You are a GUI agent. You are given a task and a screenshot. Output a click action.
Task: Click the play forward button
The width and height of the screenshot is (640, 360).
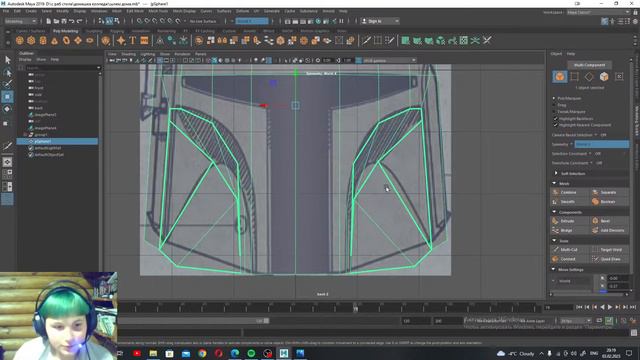pos(610,307)
